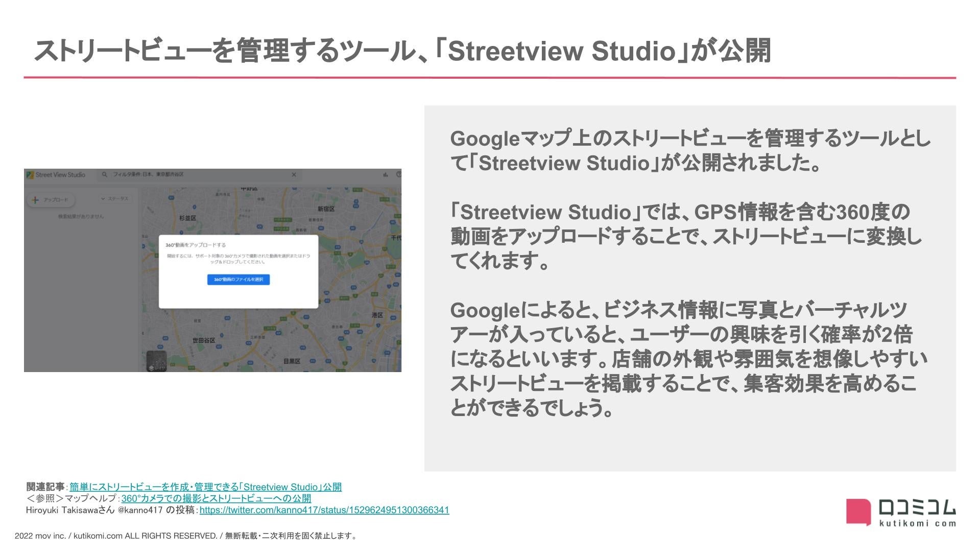Click the blue 360° video file select button
This screenshot has height=552, width=980.
pyautogui.click(x=238, y=280)
